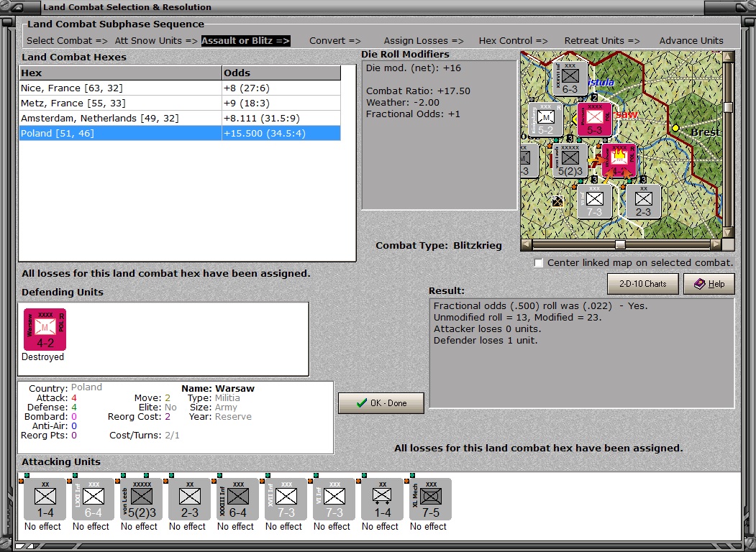Click the Fractional Odds: +1 line
This screenshot has width=756, height=552.
(x=413, y=114)
